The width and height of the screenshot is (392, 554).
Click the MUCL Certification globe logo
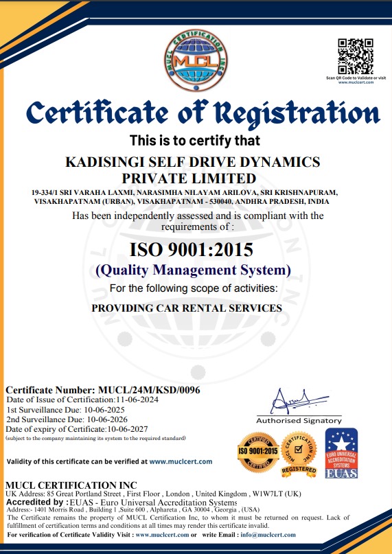195,60
